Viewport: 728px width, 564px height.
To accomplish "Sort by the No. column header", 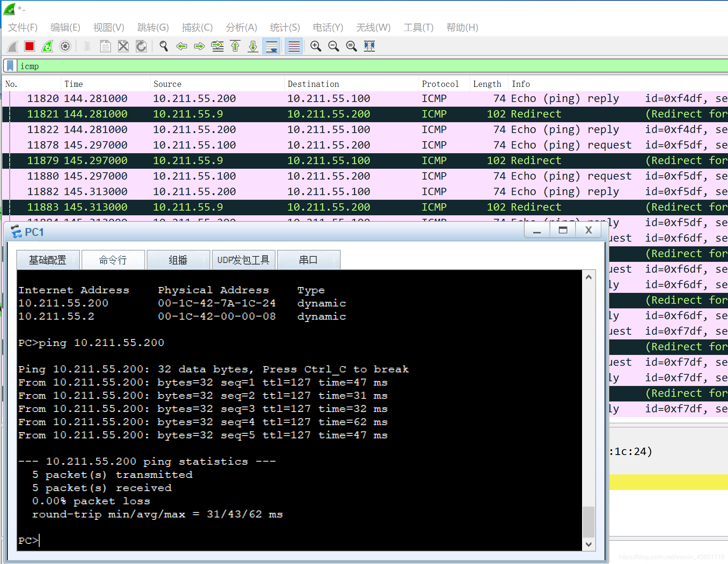I will pyautogui.click(x=31, y=84).
